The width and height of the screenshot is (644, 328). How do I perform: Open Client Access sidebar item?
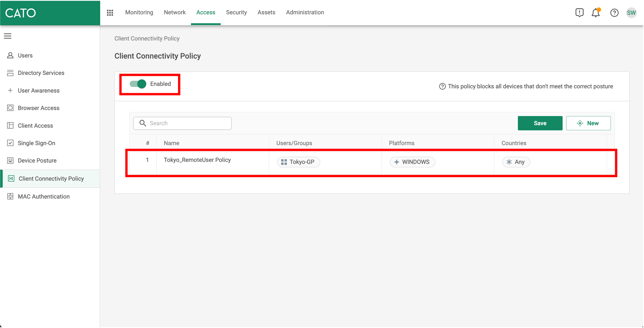coord(50,125)
